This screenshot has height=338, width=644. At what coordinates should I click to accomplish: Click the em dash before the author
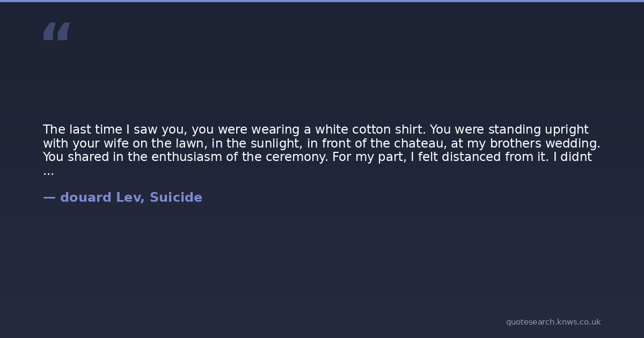[x=49, y=198]
